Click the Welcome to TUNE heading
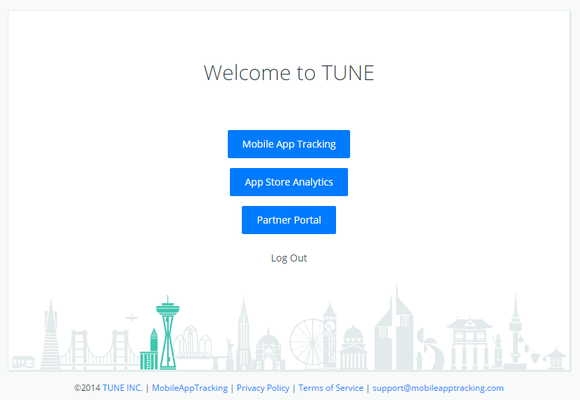The width and height of the screenshot is (580, 400). tap(289, 73)
